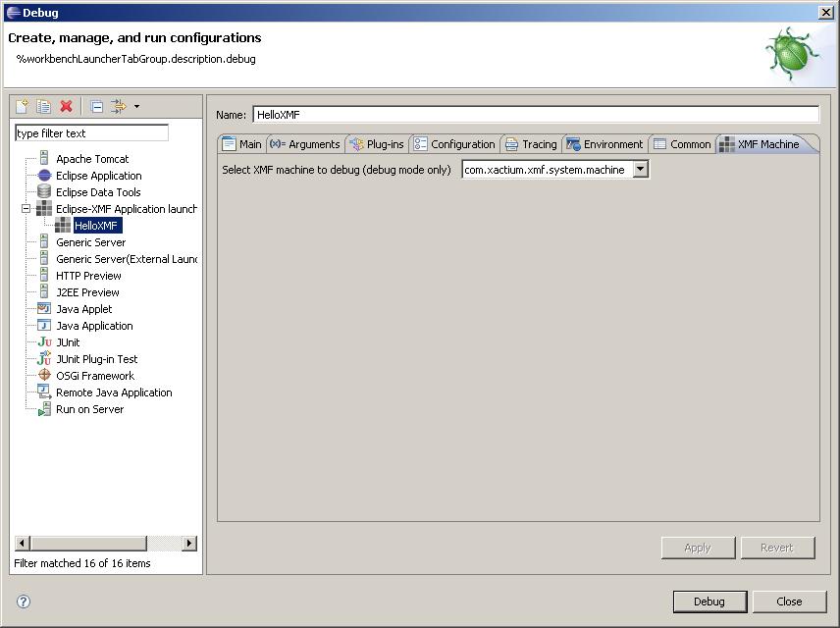Switch to the Configuration tab

(x=454, y=144)
